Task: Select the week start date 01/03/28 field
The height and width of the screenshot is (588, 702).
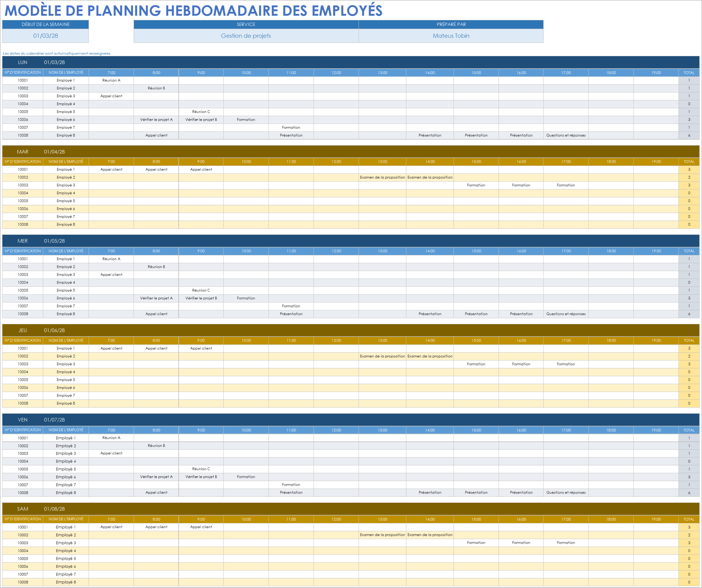Action: [x=45, y=36]
